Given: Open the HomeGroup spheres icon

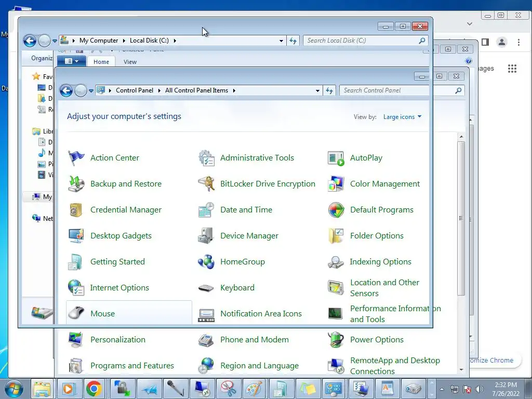Looking at the screenshot, I should [x=206, y=262].
